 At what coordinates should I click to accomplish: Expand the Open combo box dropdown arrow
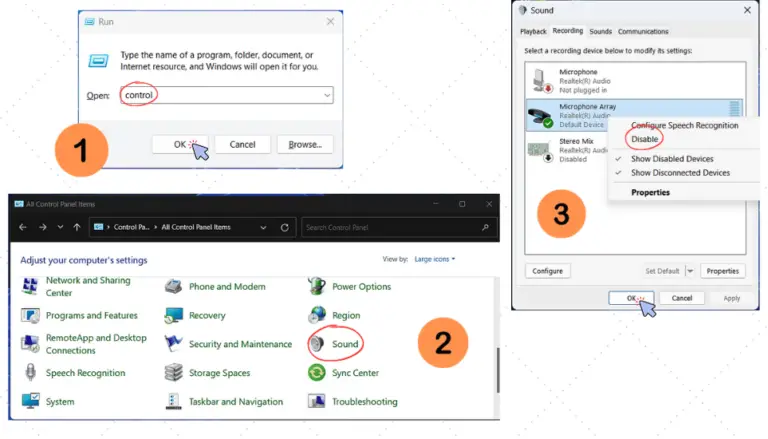[327, 95]
